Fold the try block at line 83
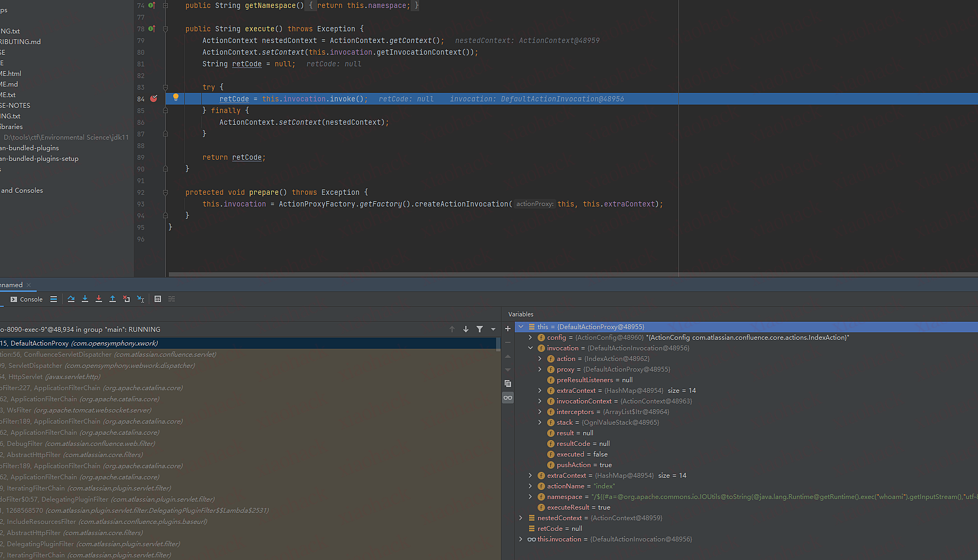This screenshot has width=978, height=560. coord(165,87)
